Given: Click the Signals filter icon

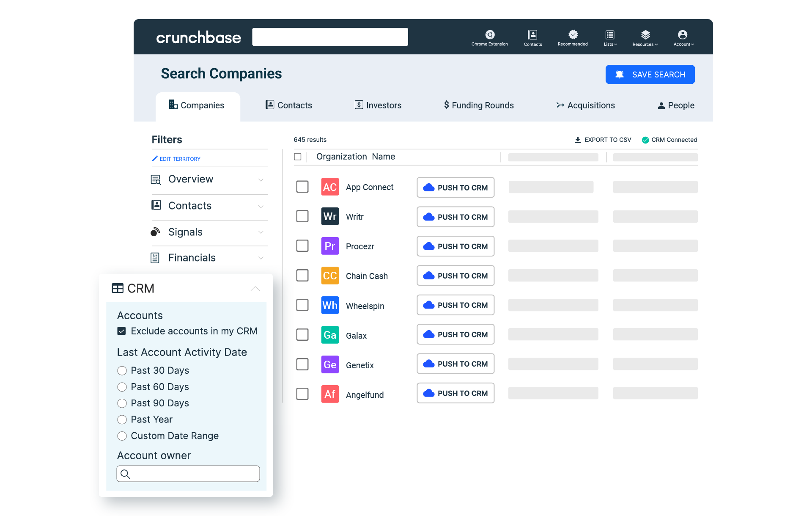Looking at the screenshot, I should pyautogui.click(x=156, y=232).
